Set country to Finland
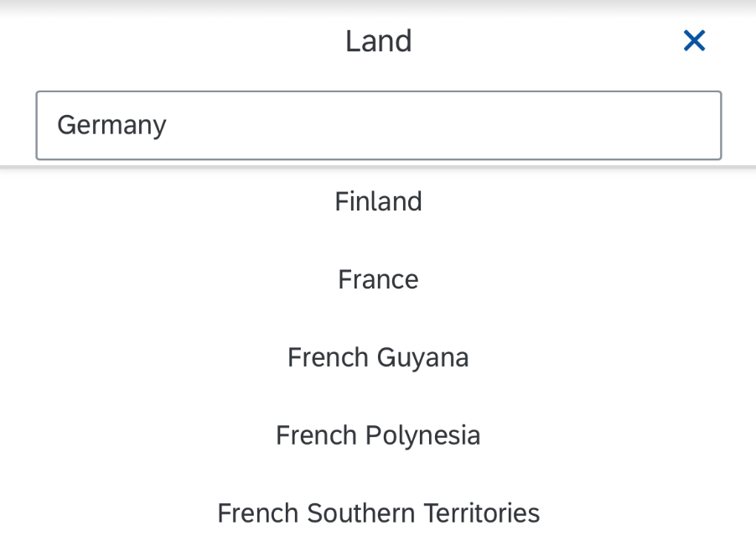The width and height of the screenshot is (756, 546). (378, 201)
